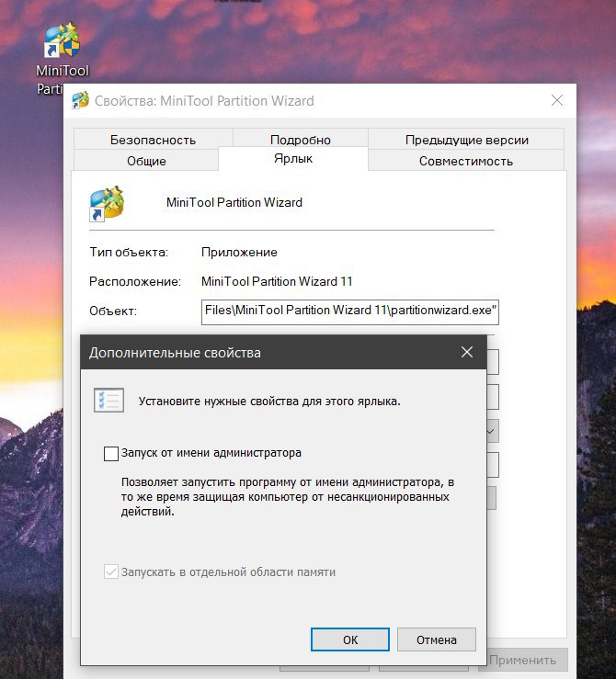Open the Подробно tab
The image size is (616, 679).
click(301, 140)
